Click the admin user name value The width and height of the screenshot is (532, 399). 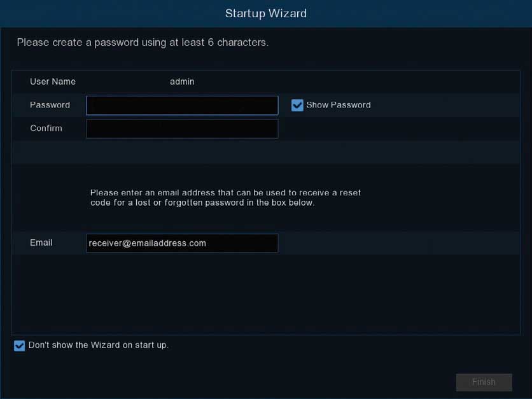(x=182, y=81)
